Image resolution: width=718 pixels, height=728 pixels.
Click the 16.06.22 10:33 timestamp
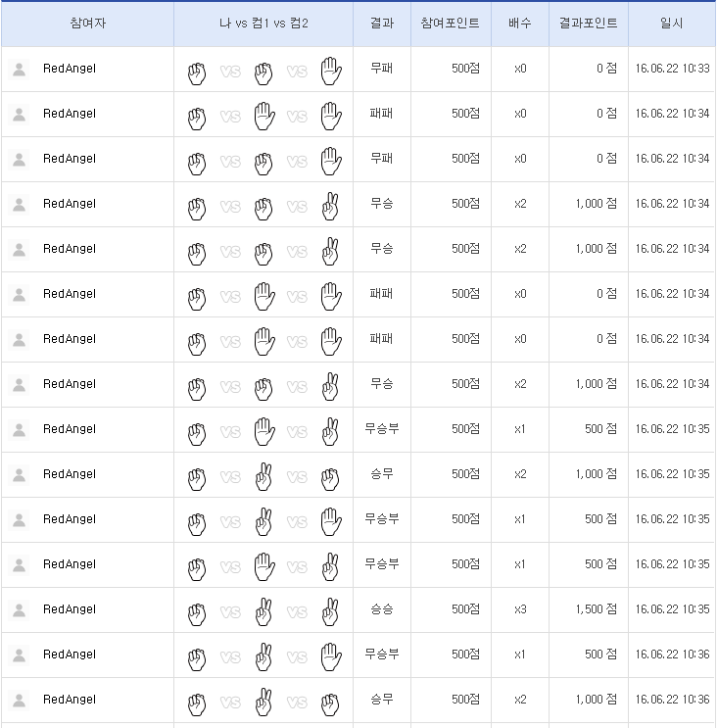(672, 69)
